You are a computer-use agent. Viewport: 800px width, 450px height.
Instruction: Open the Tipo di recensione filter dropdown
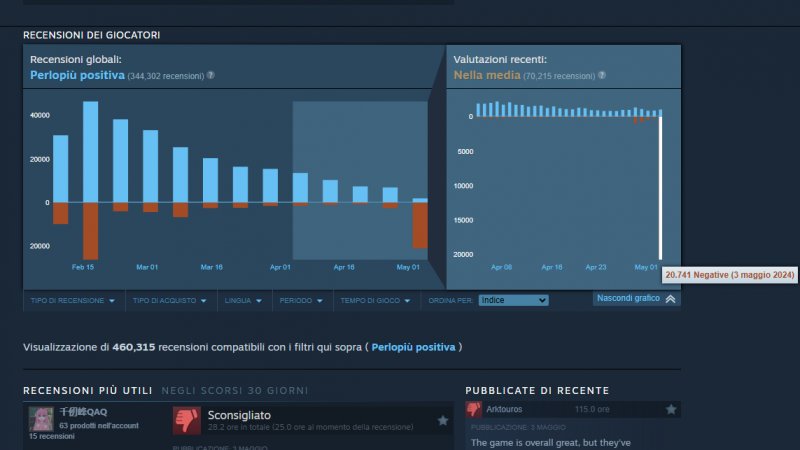tap(72, 301)
